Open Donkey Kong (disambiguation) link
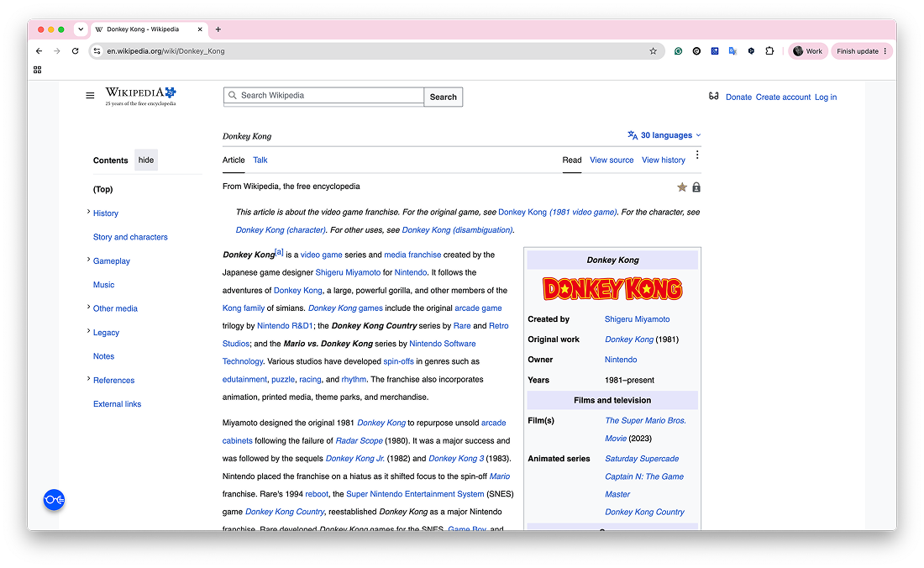 (x=457, y=229)
